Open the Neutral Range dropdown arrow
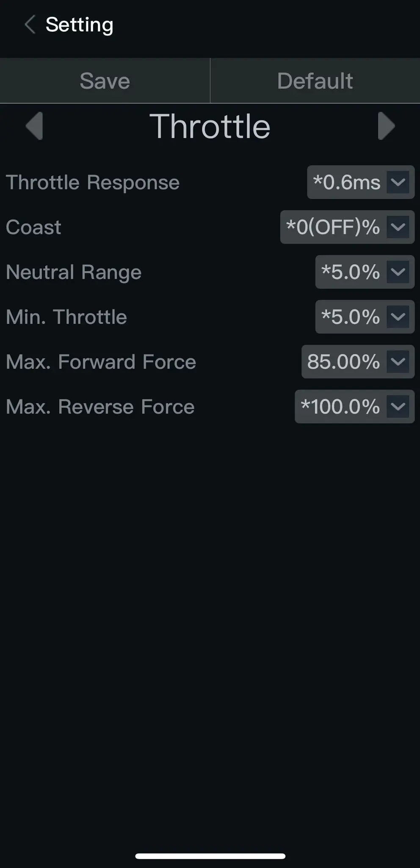 pos(398,272)
